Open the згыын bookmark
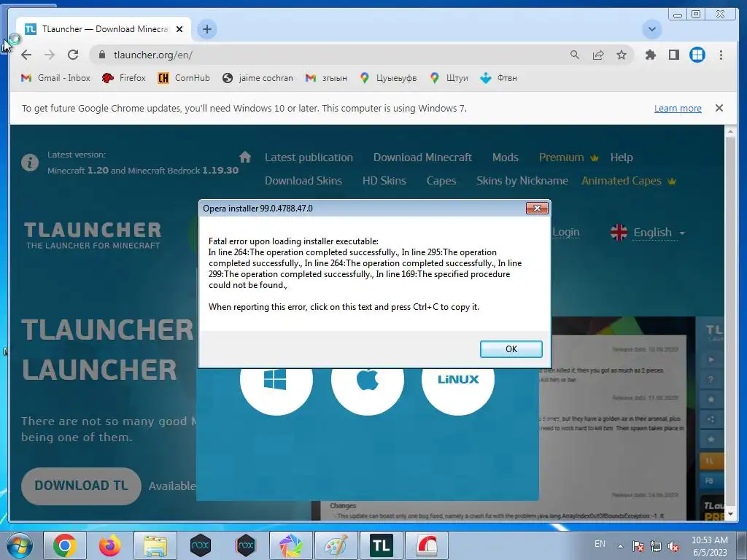The width and height of the screenshot is (747, 560). pyautogui.click(x=326, y=77)
